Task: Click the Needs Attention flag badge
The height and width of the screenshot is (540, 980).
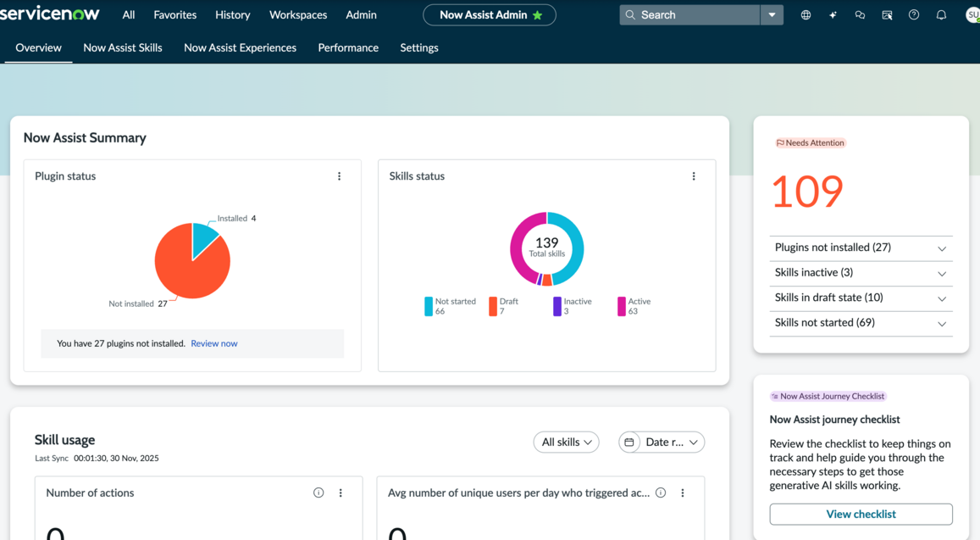Action: tap(810, 142)
